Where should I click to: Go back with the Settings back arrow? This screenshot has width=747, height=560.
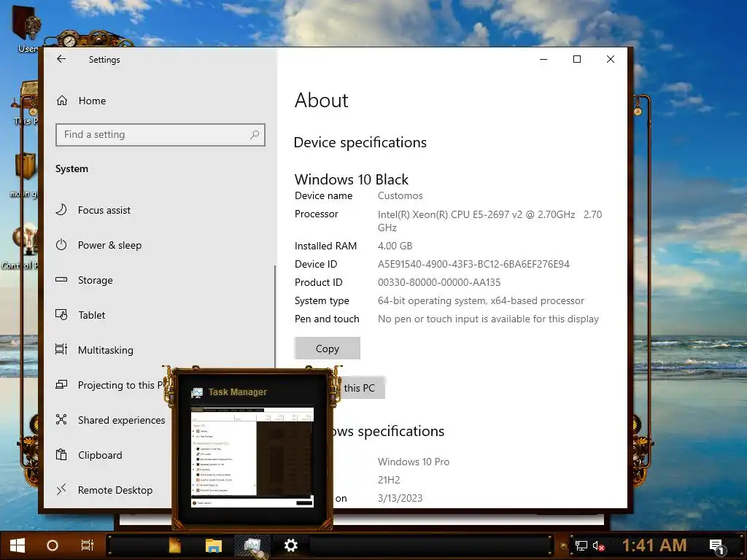coord(61,59)
